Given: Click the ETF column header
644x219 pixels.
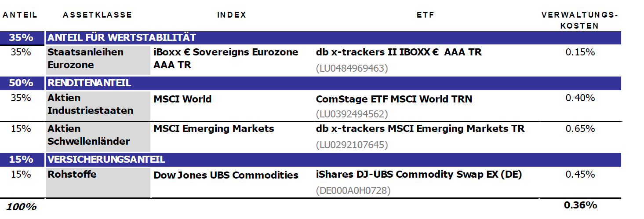Looking at the screenshot, I should [425, 15].
